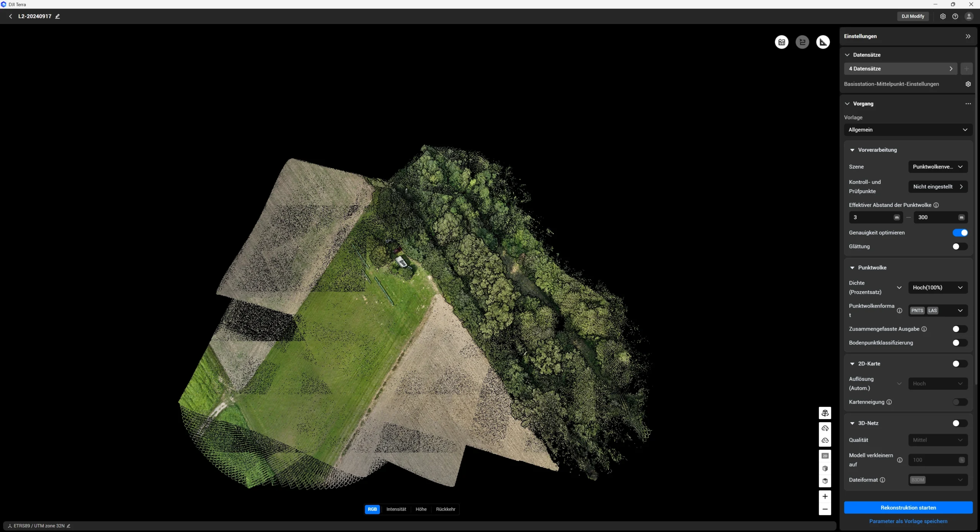Click the rotate 3D view cube icon
Screen dimensions: 980x532
(825, 413)
